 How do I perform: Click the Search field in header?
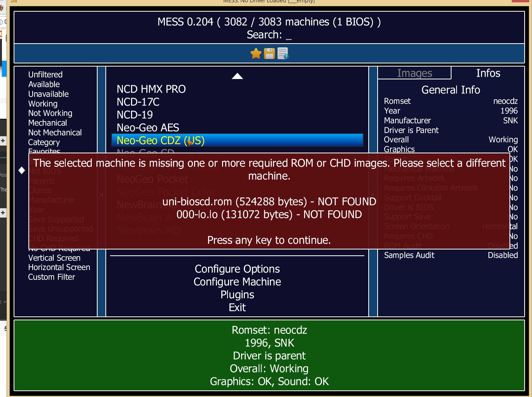coord(269,35)
